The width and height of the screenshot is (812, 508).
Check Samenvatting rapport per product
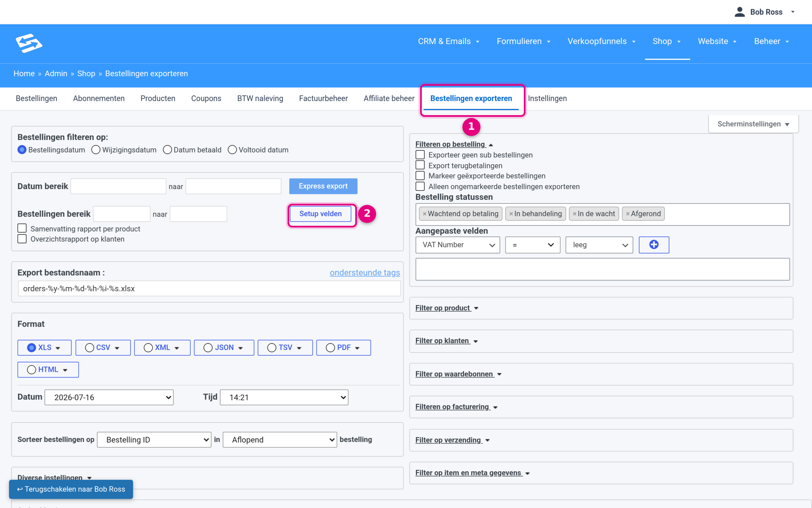point(22,229)
